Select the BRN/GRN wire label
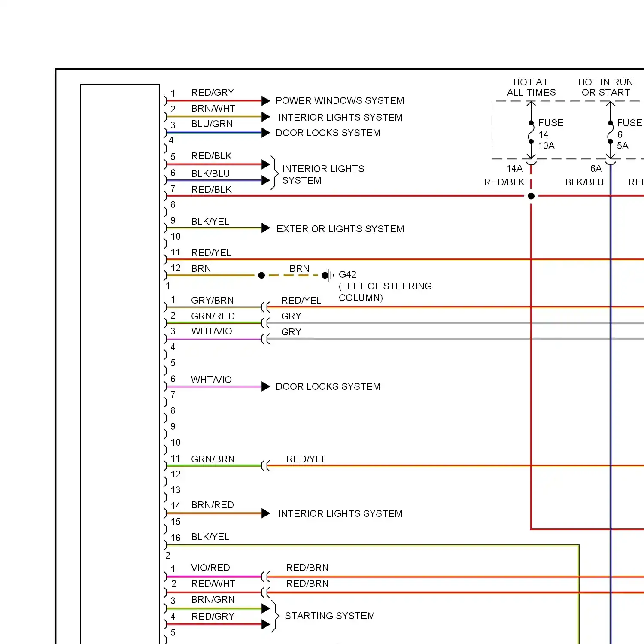Screen dimensions: 644x644 [x=213, y=599]
